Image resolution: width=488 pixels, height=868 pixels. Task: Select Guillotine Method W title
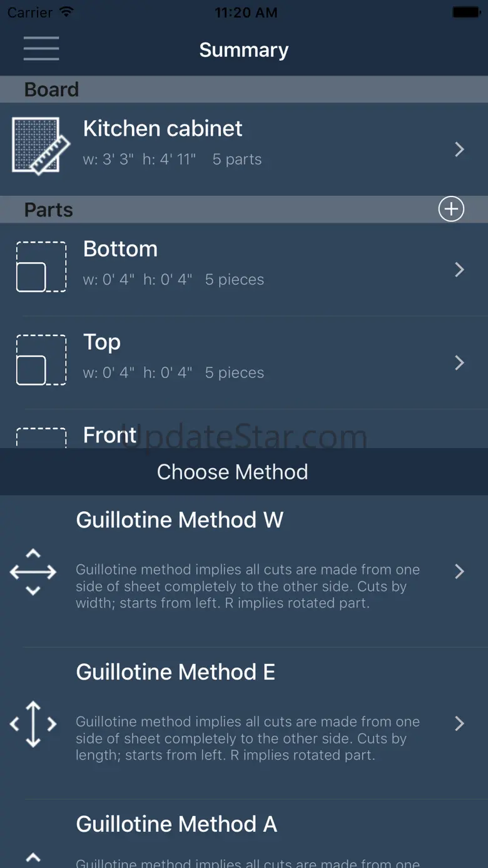(x=180, y=519)
